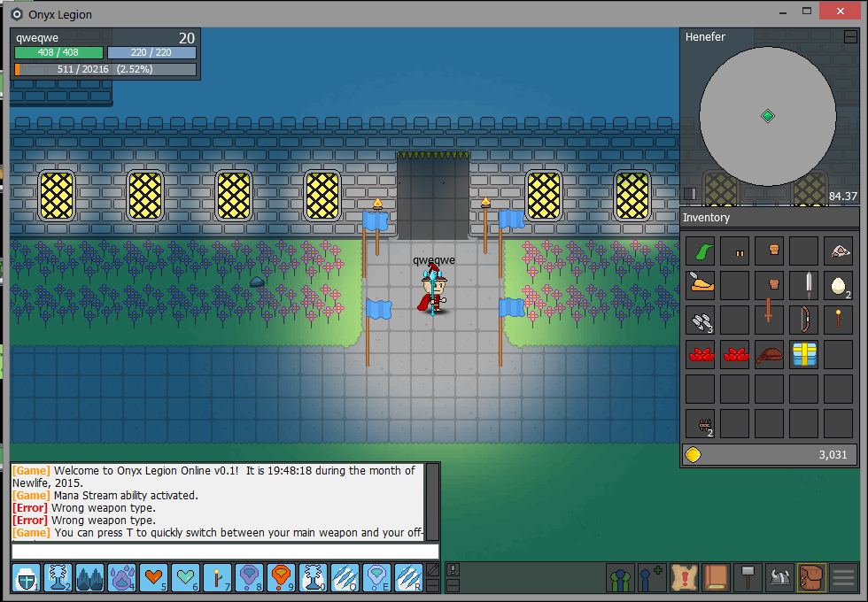Click the chat log scrollbar

[x=433, y=502]
